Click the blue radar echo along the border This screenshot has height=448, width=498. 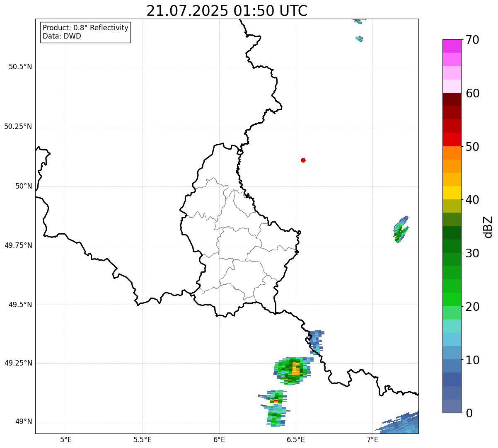[316, 342]
